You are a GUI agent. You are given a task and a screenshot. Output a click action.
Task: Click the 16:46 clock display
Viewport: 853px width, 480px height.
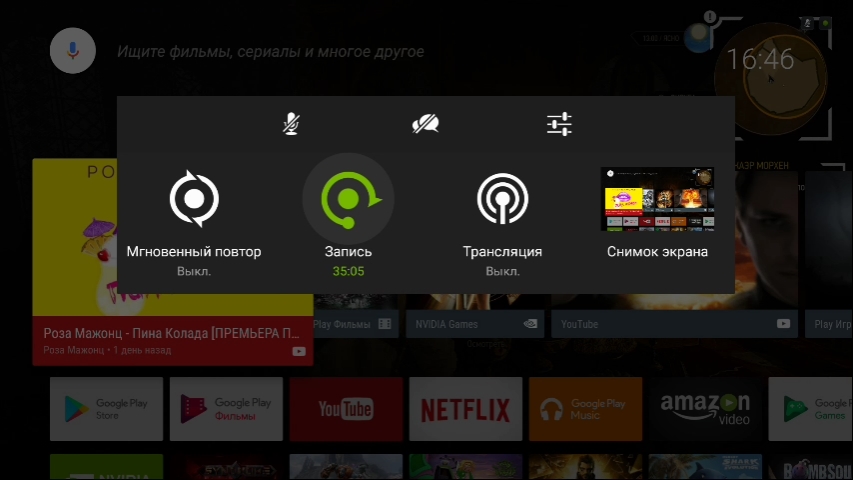(760, 60)
